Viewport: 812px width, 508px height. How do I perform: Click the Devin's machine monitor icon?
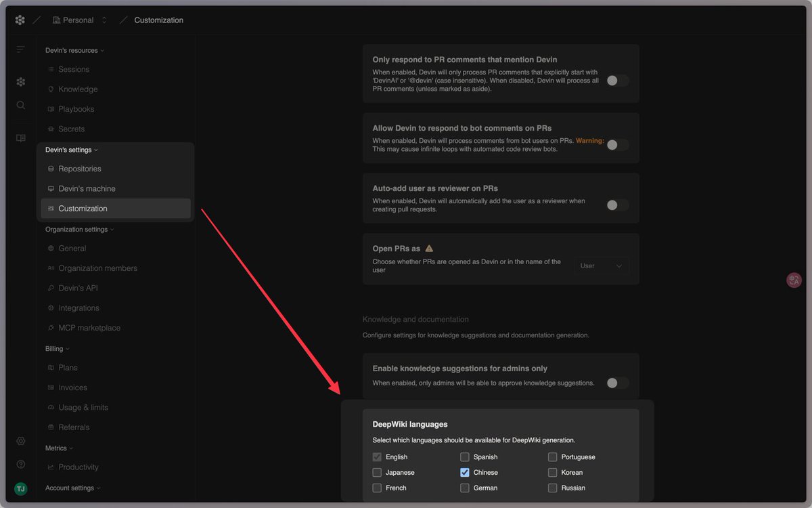pyautogui.click(x=51, y=189)
